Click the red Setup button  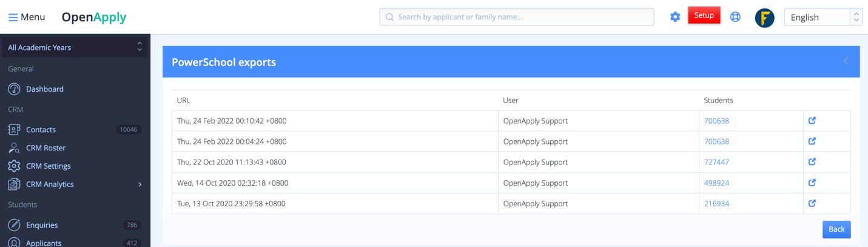point(704,16)
